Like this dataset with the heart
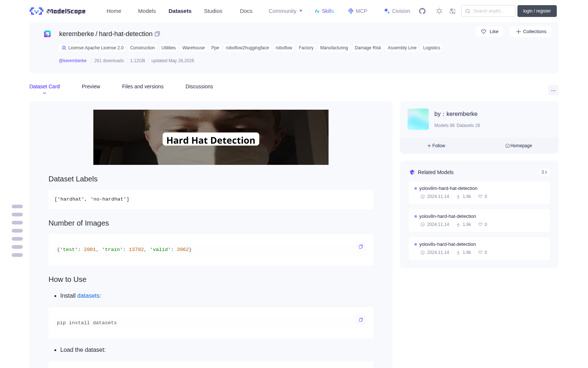Image resolution: width=588 pixels, height=368 pixels. click(x=490, y=32)
